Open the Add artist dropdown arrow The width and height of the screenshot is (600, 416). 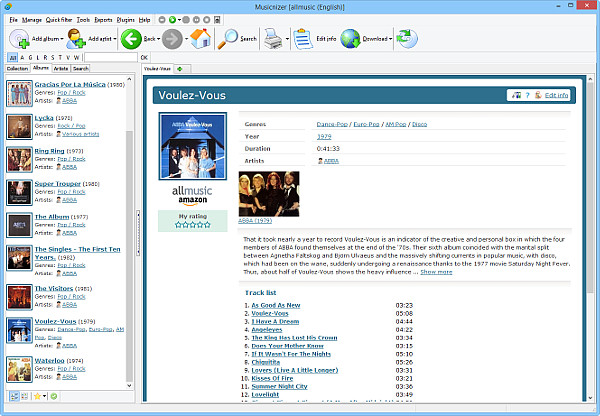(x=114, y=39)
